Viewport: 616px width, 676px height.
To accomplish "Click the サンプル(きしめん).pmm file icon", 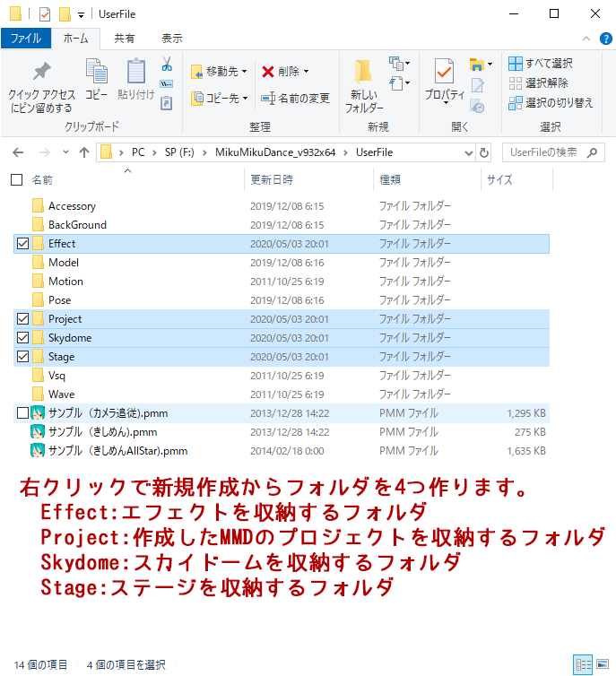I will pos(38,431).
